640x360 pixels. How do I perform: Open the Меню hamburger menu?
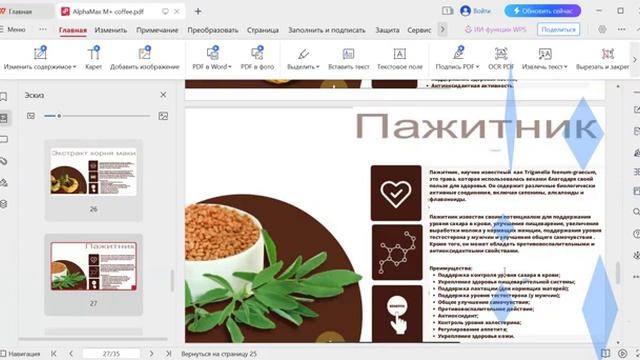click(13, 29)
